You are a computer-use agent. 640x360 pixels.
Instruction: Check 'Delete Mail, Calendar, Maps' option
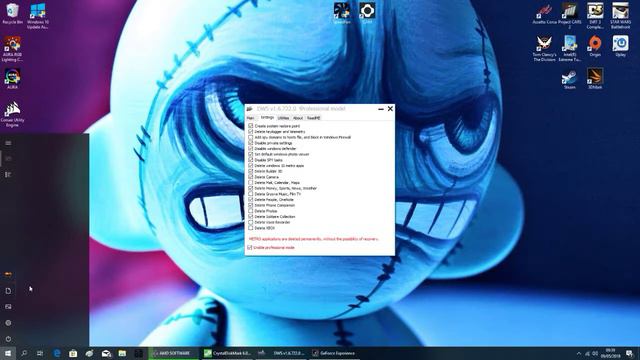pos(251,183)
